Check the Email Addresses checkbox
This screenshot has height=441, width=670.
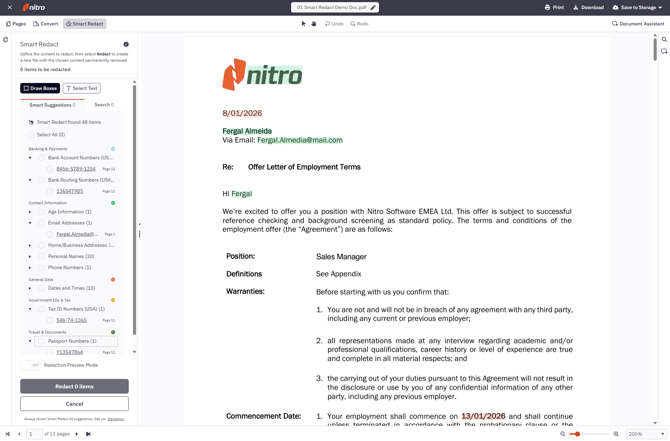[x=41, y=223]
